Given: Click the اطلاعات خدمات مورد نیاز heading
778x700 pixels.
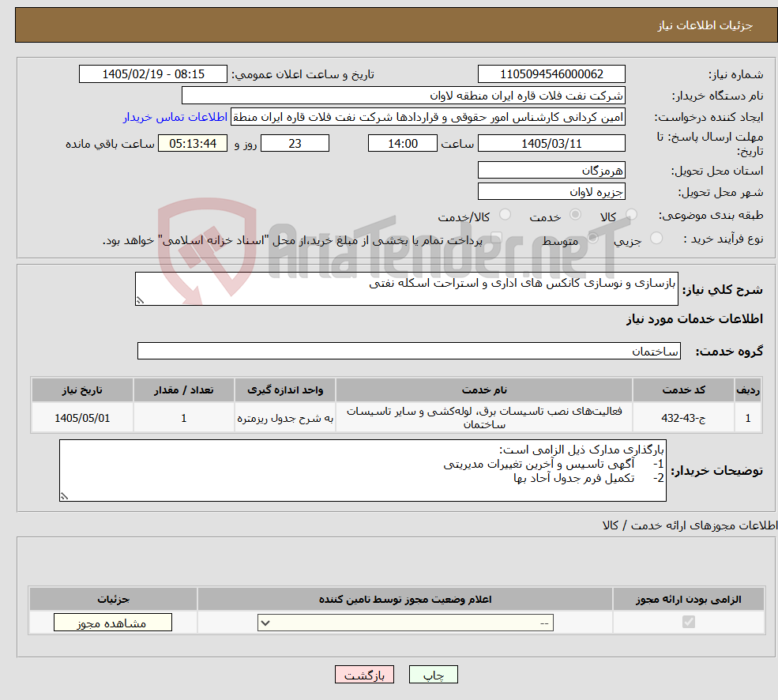Looking at the screenshot, I should (694, 318).
